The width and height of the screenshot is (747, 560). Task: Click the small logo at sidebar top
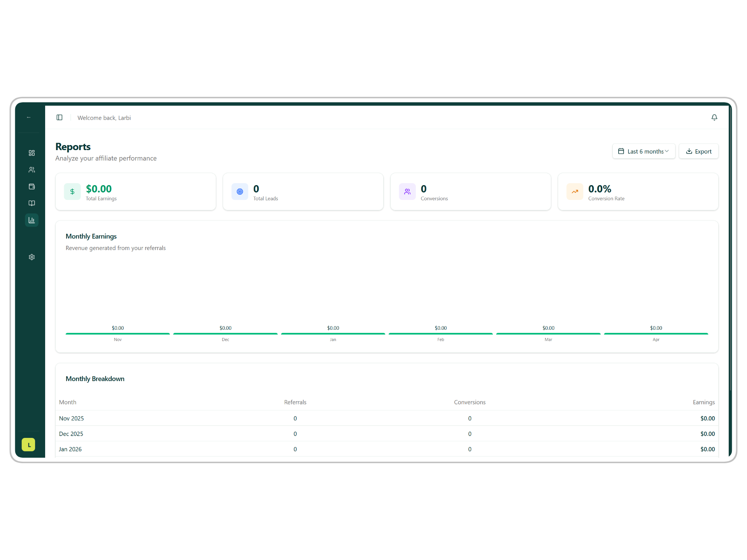click(29, 117)
